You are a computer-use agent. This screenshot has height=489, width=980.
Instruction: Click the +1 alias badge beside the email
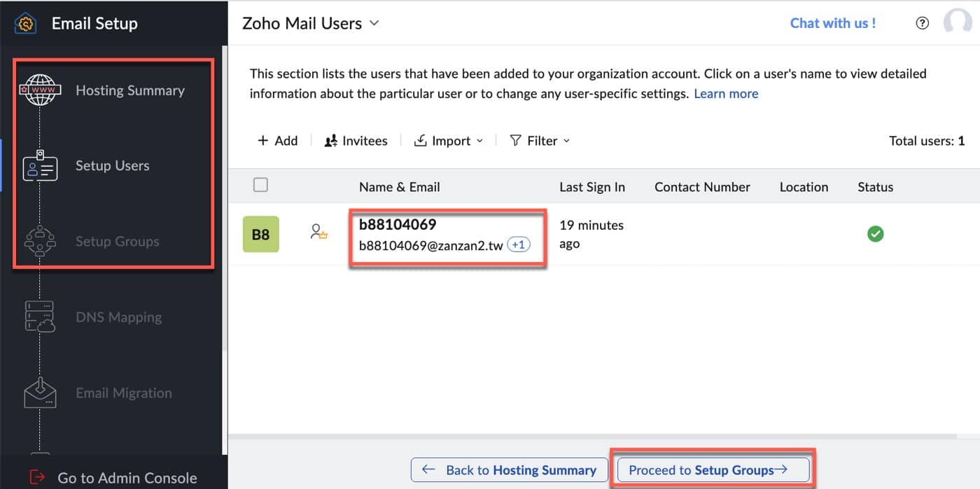click(x=519, y=245)
